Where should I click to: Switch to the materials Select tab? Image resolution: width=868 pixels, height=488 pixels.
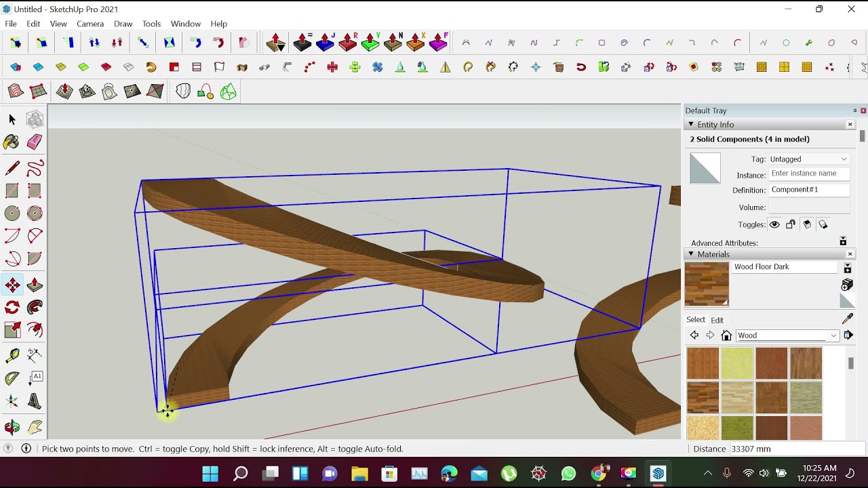click(696, 320)
